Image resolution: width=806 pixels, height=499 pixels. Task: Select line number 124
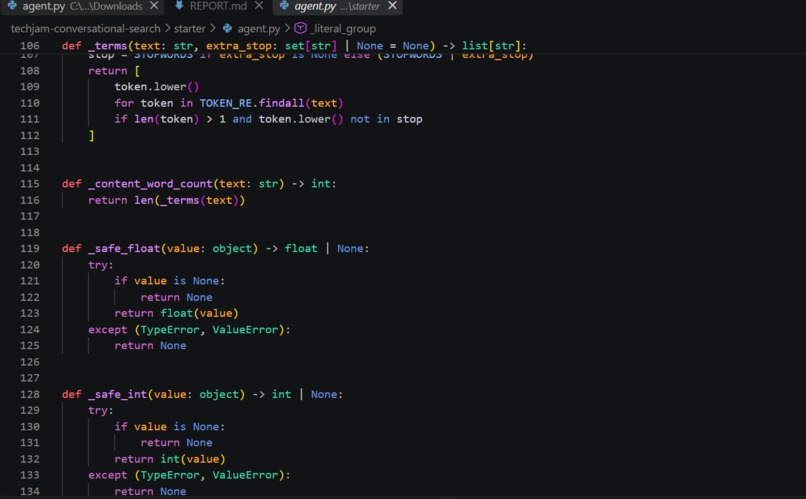pos(30,329)
